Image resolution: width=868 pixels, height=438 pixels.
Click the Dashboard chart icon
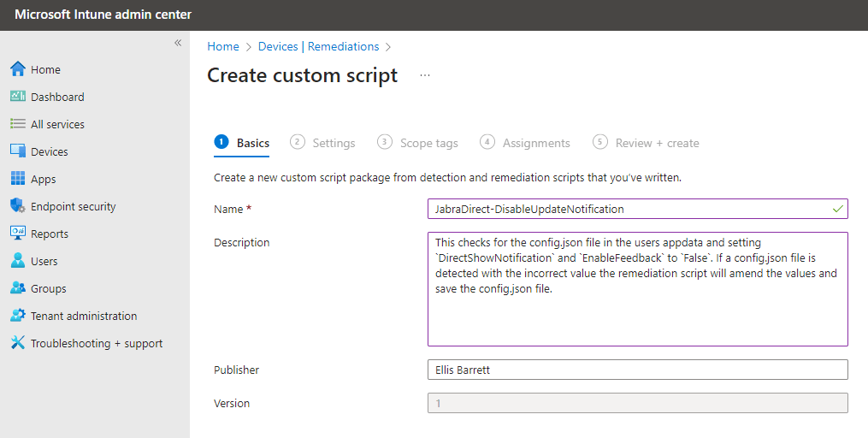click(x=18, y=97)
